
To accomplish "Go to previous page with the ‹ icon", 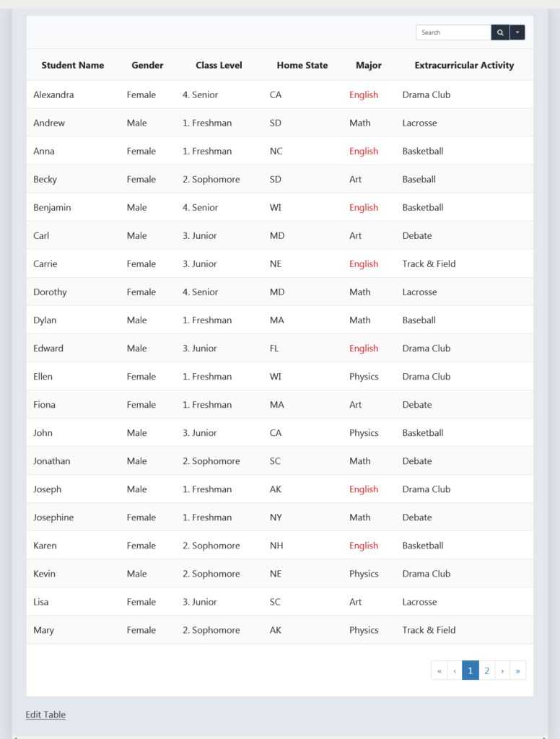I will pyautogui.click(x=455, y=670).
